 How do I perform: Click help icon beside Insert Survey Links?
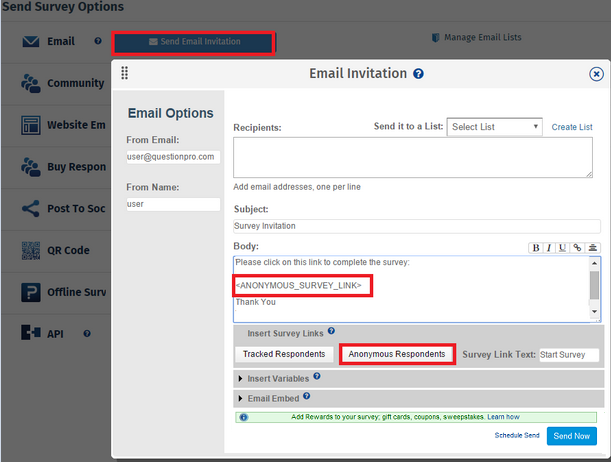coord(331,331)
